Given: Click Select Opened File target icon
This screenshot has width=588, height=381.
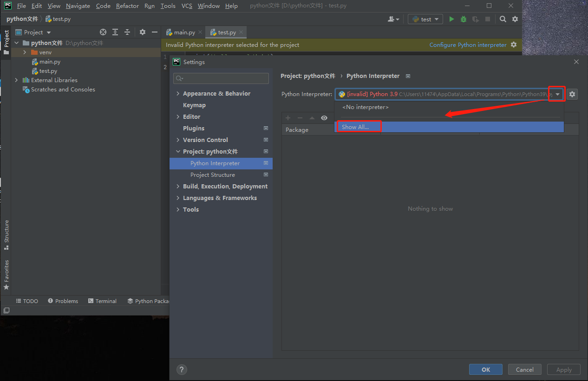Looking at the screenshot, I should click(x=103, y=32).
